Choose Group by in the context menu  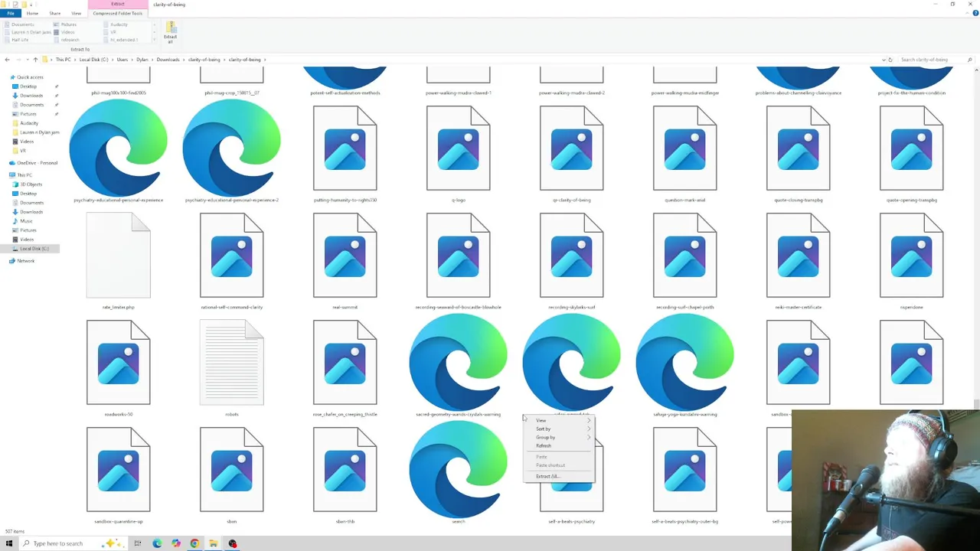pyautogui.click(x=558, y=437)
